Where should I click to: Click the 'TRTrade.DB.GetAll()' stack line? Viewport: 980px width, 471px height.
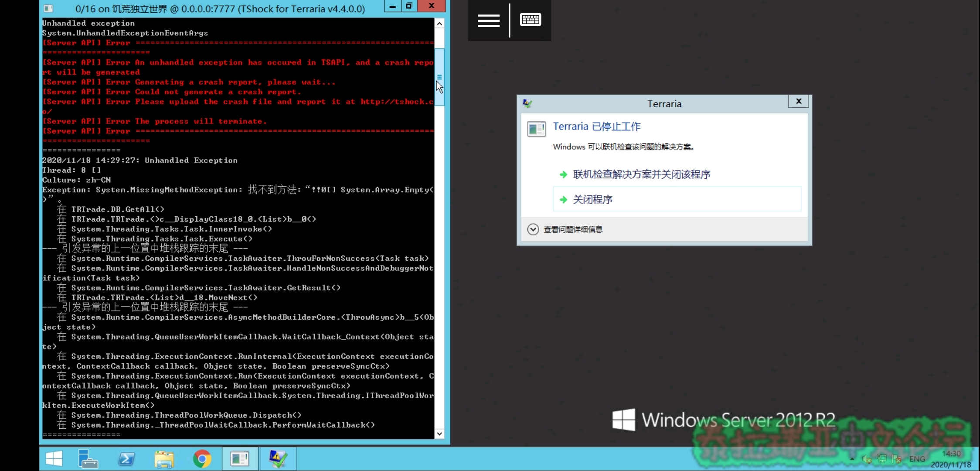pyautogui.click(x=111, y=209)
